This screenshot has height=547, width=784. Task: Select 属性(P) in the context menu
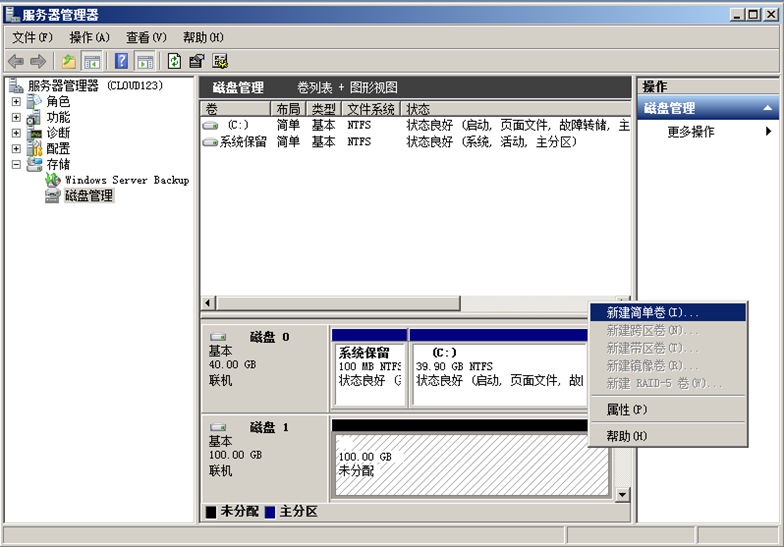(627, 410)
